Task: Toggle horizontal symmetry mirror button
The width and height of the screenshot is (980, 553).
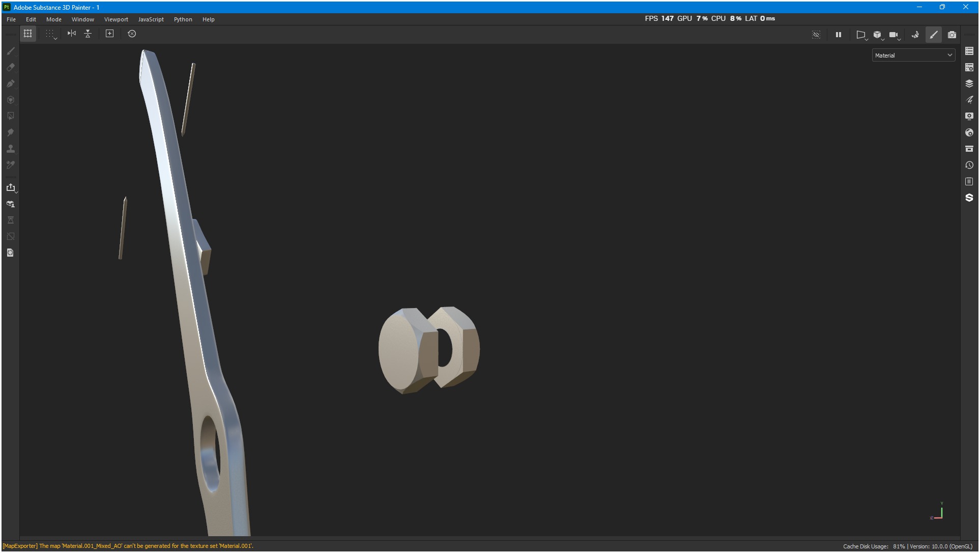Action: (72, 34)
